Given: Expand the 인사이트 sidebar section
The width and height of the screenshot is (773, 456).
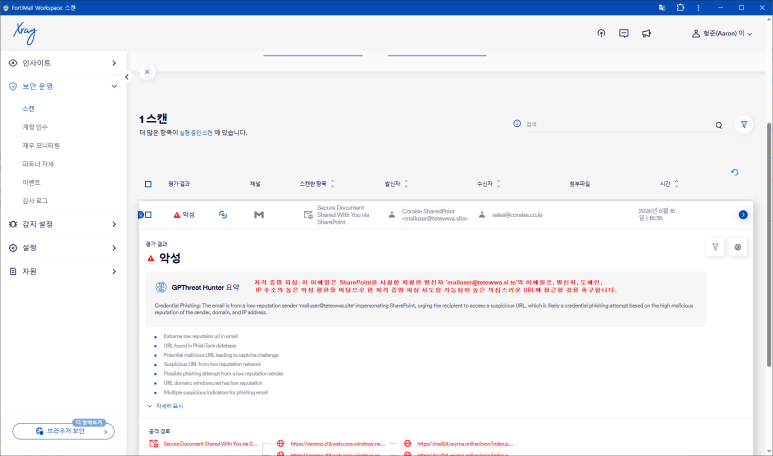Looking at the screenshot, I should (x=63, y=63).
